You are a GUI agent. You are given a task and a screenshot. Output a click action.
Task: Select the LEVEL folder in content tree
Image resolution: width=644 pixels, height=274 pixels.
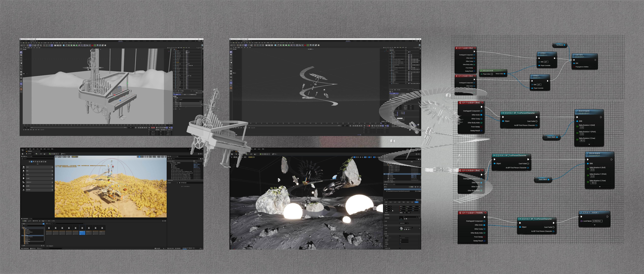[x=27, y=235]
